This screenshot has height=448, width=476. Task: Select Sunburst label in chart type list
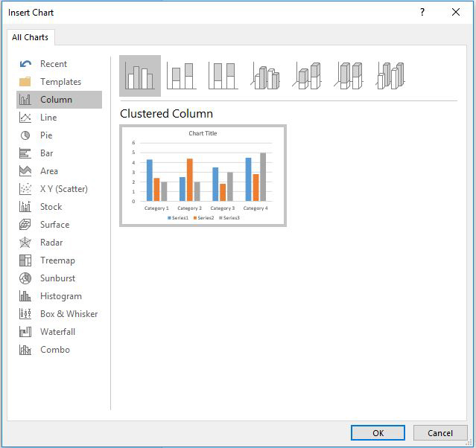click(57, 278)
